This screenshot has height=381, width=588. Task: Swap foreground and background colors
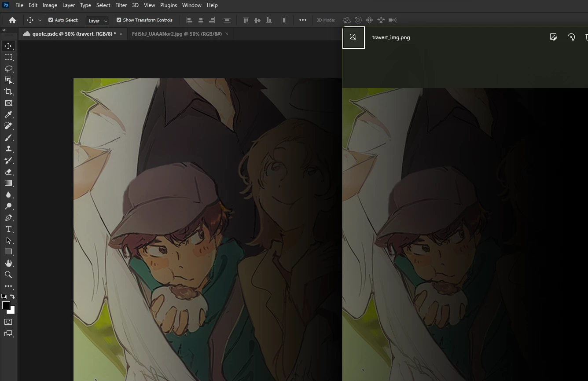coord(12,297)
